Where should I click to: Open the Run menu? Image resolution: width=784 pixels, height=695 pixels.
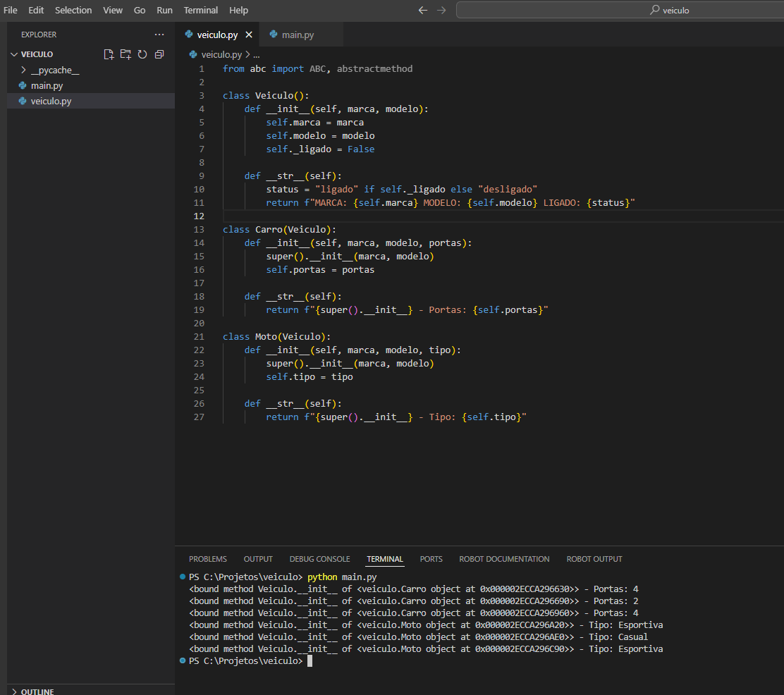coord(164,10)
